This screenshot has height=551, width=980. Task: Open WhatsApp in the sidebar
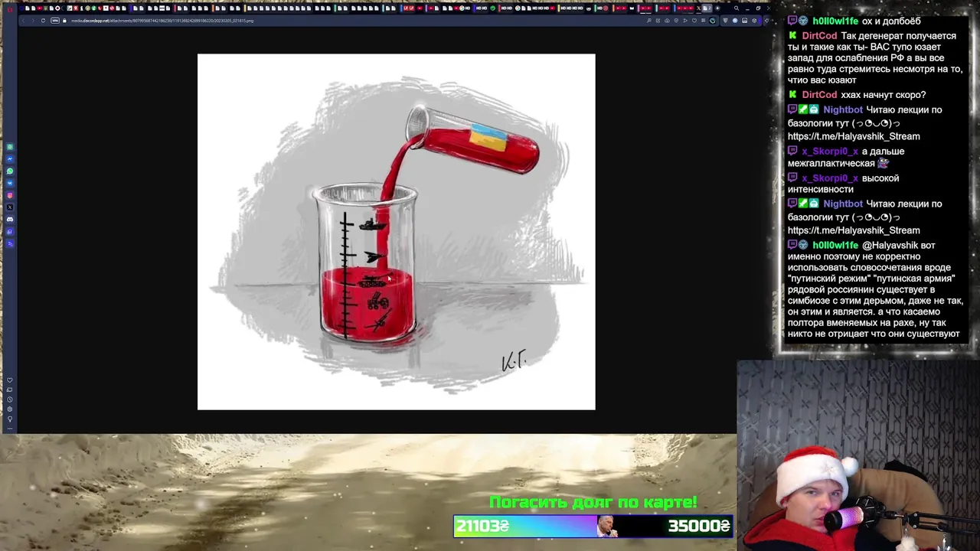tap(10, 171)
